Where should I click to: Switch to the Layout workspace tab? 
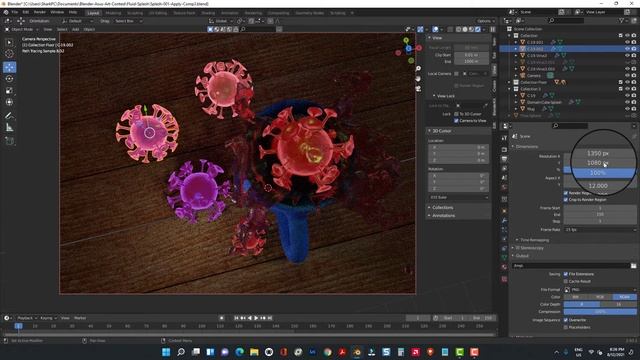(x=93, y=13)
